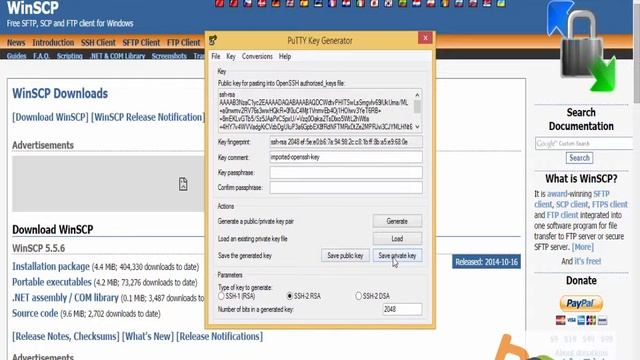Open the Introduction tab on WinSCP site
640x360 pixels.
[53, 42]
